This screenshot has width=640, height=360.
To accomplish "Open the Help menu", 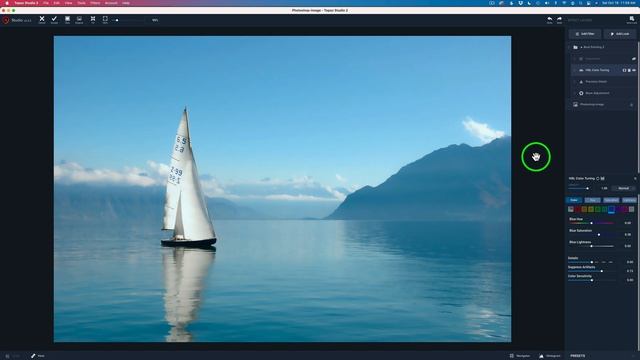I will tap(126, 3).
